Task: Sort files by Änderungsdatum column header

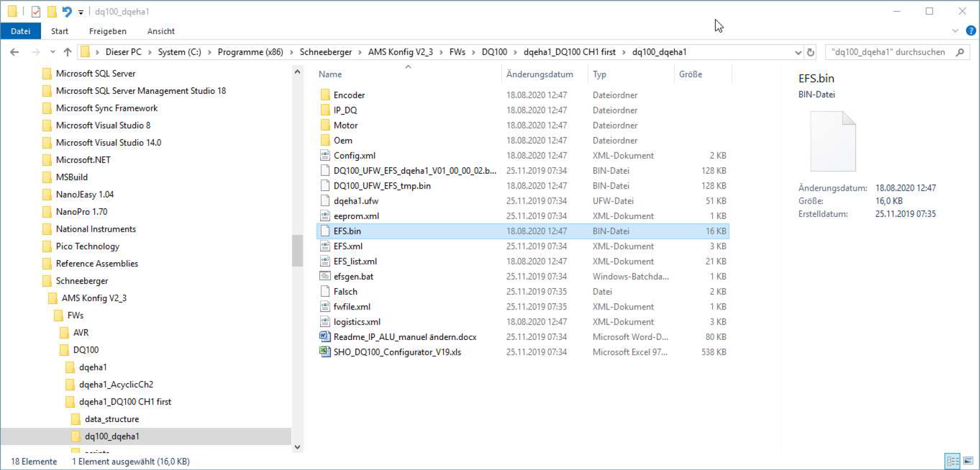Action: pos(540,74)
